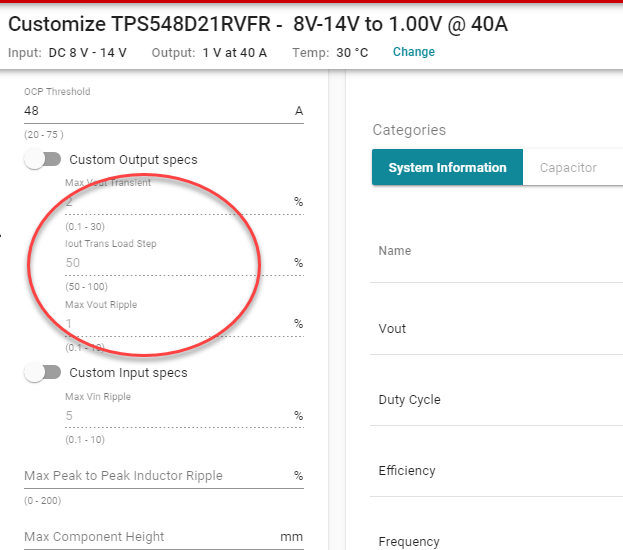Toggle the Custom Output specs switch
623x550 pixels.
point(43,159)
